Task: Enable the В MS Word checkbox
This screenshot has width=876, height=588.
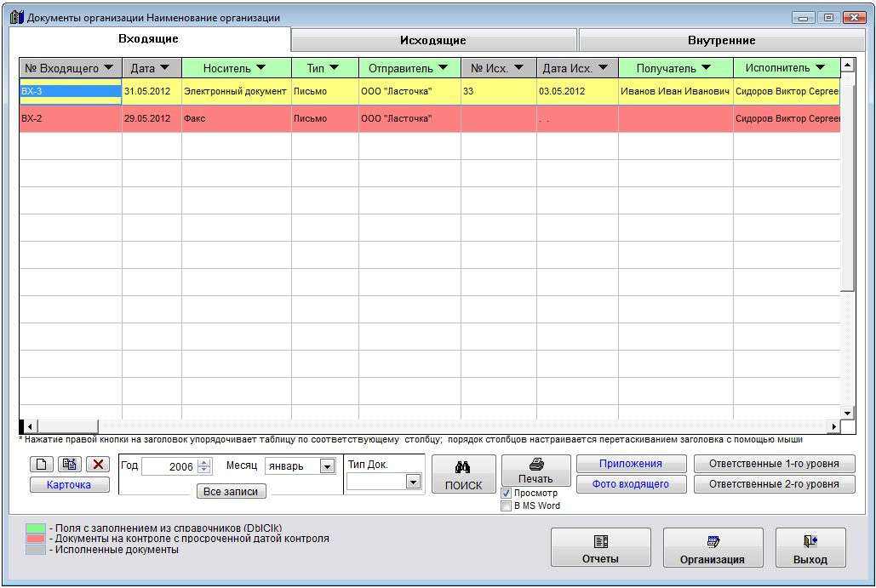Action: [x=507, y=505]
